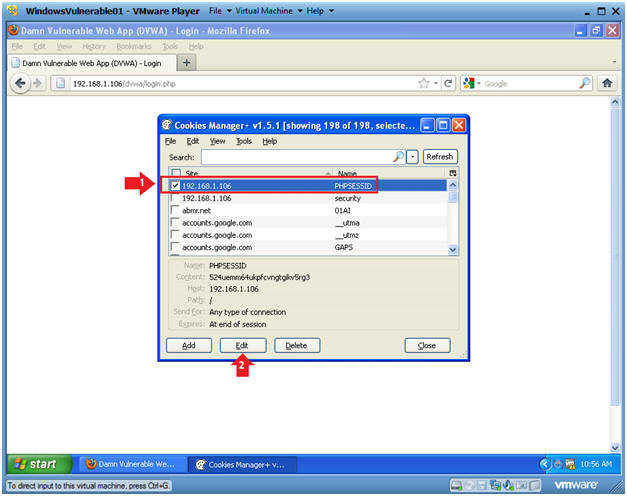
Task: Open Cookies Manager Edit menu
Action: 193,141
